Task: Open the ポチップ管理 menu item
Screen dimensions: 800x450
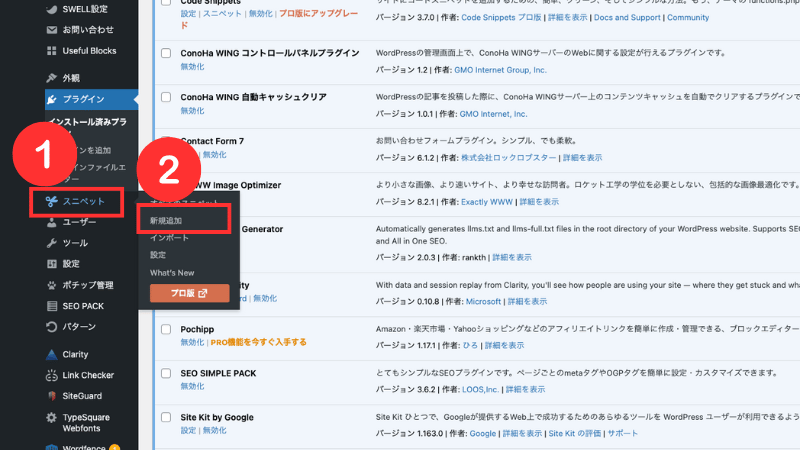Action: [x=88, y=285]
